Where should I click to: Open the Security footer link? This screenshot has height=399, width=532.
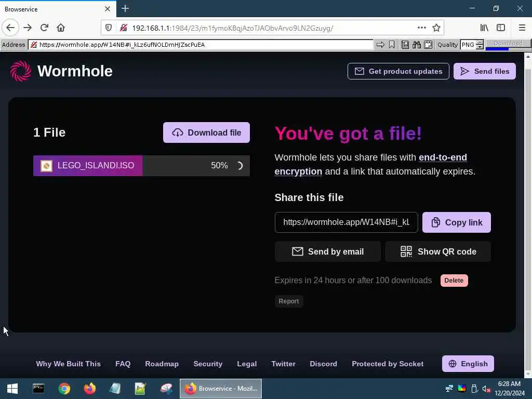pyautogui.click(x=208, y=364)
